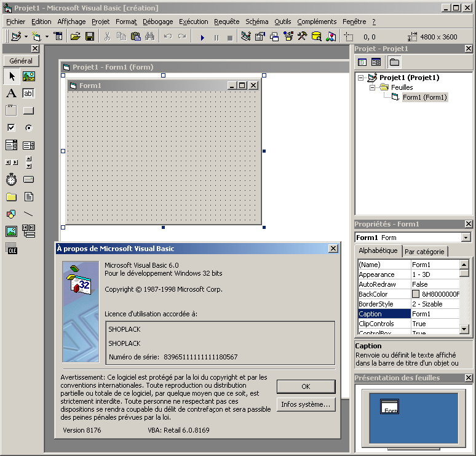The image size is (476, 456).
Task: Open the Toolbox hammer toolbar icon
Action: coord(303,37)
